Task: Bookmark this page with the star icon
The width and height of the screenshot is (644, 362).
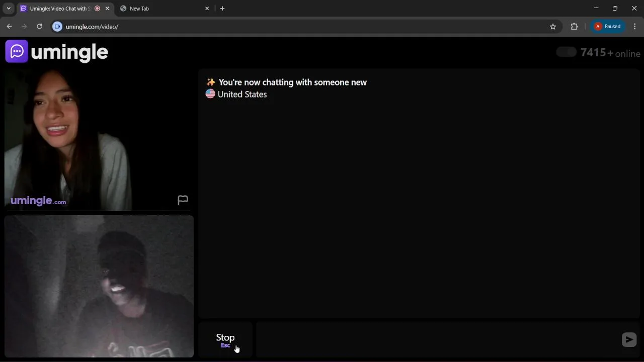Action: [x=553, y=27]
